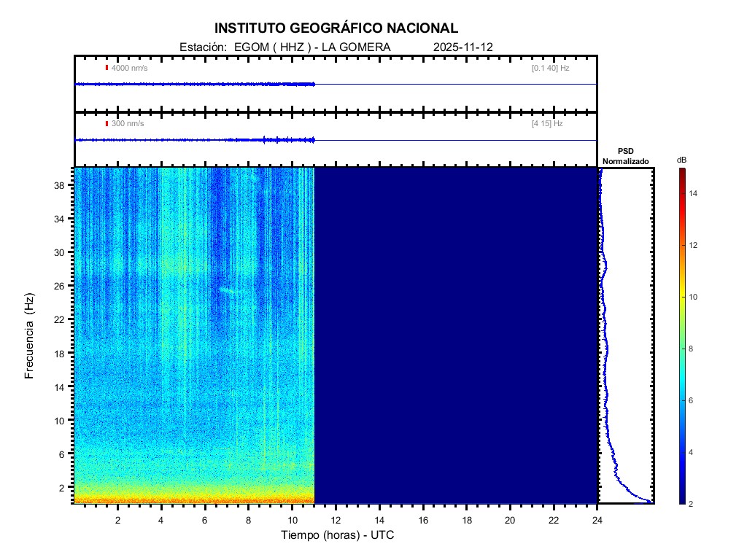Image resolution: width=747 pixels, height=560 pixels.
Task: Click the red 4000 nm/s scale marker
Action: 107,68
